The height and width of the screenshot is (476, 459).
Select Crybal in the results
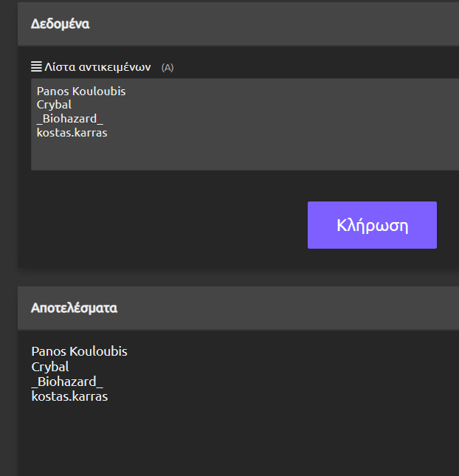pyautogui.click(x=50, y=367)
